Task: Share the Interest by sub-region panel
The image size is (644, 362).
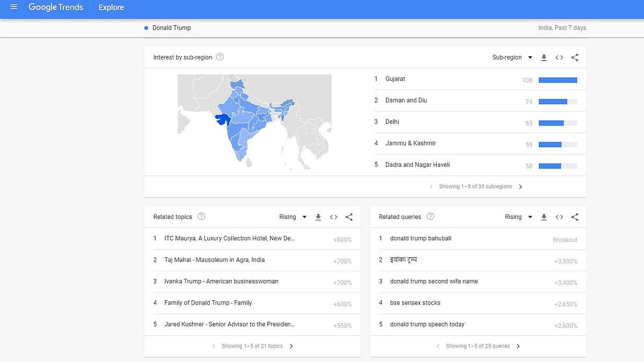Action: point(575,57)
